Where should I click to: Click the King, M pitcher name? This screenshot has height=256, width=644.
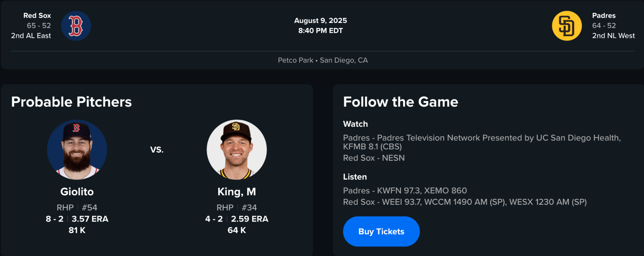click(236, 192)
